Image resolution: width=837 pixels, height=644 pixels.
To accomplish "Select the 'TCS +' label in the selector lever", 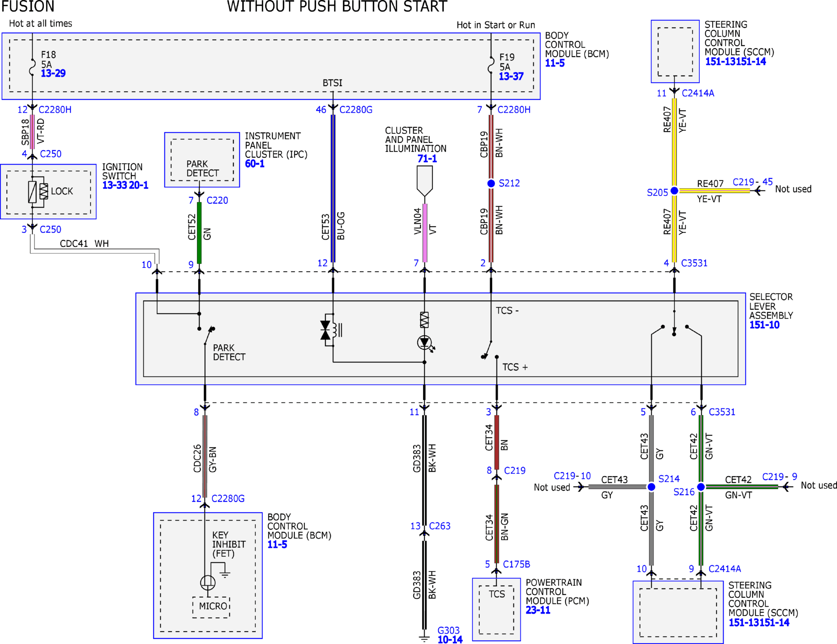I will [x=515, y=367].
